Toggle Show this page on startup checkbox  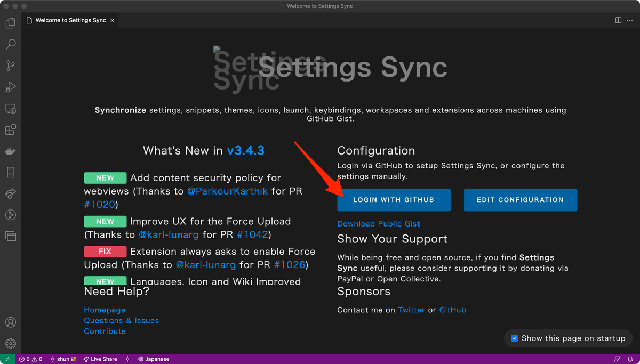(515, 338)
